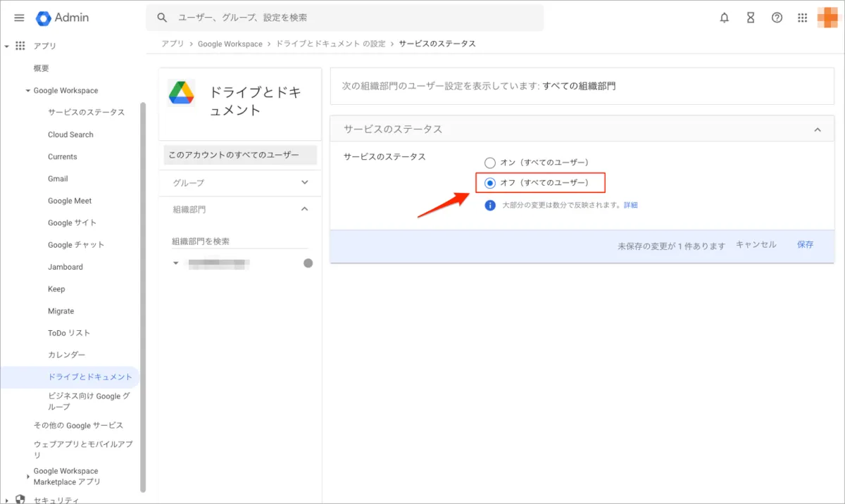Click the キャンセル button
Viewport: 845px width, 504px height.
[756, 245]
